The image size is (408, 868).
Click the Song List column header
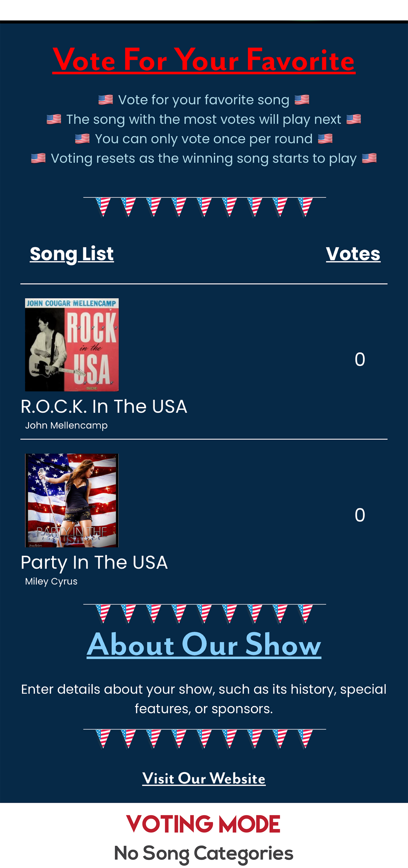[72, 254]
